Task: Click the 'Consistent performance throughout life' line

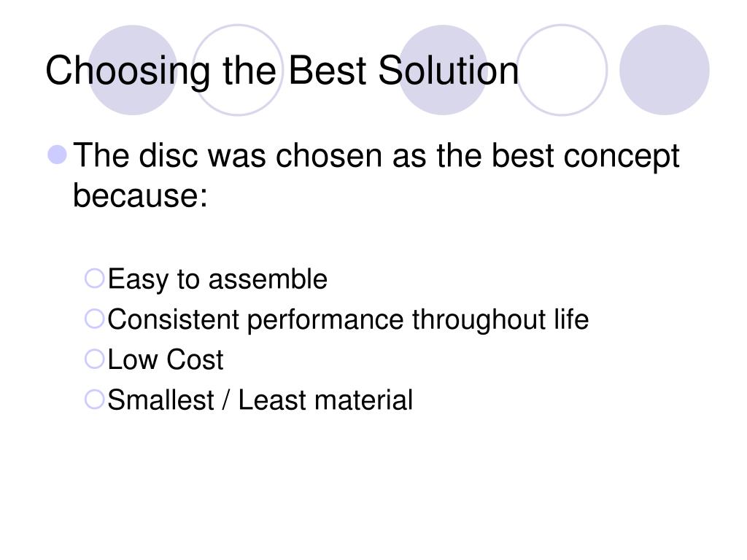Action: pos(348,319)
